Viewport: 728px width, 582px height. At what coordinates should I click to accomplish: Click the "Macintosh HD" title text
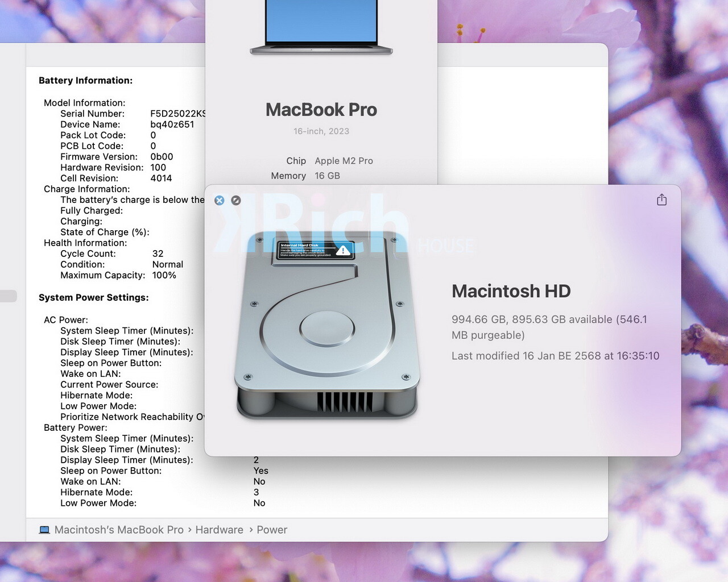tap(511, 291)
